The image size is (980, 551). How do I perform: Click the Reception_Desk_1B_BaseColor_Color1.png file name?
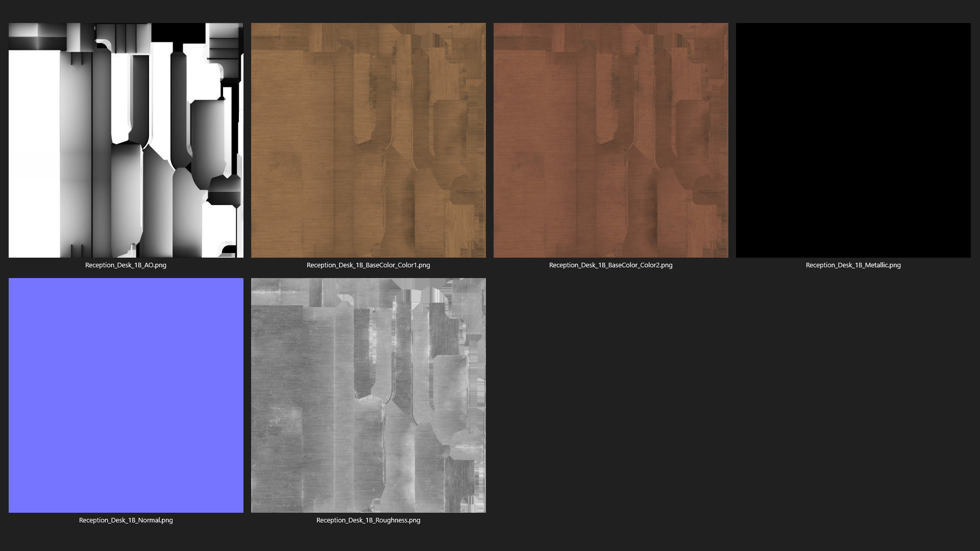click(x=368, y=265)
